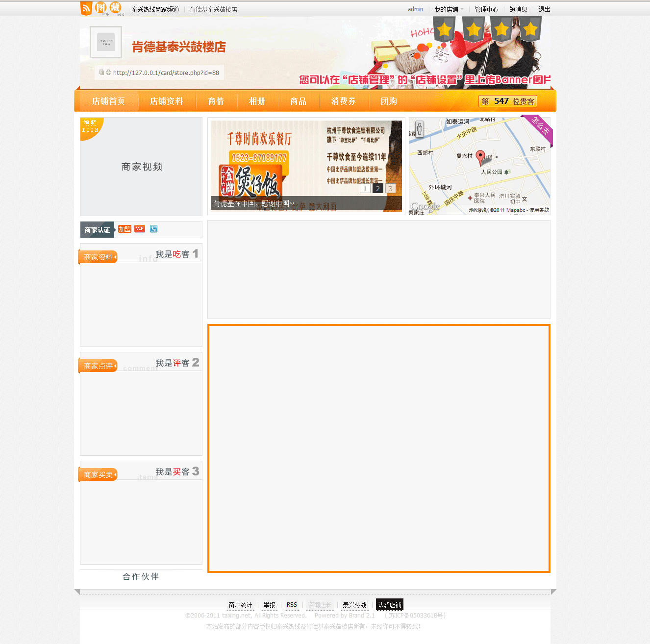Click the 认领店铺 footer button
This screenshot has height=644, width=650.
[389, 605]
